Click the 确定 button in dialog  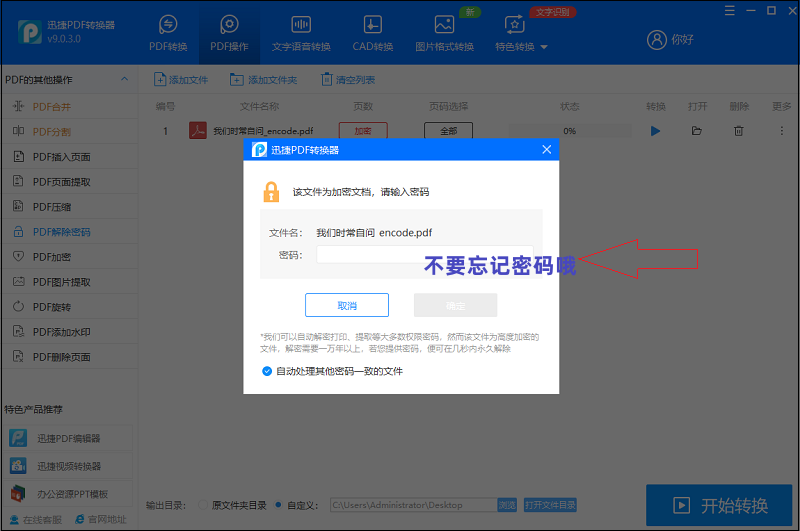tap(456, 305)
